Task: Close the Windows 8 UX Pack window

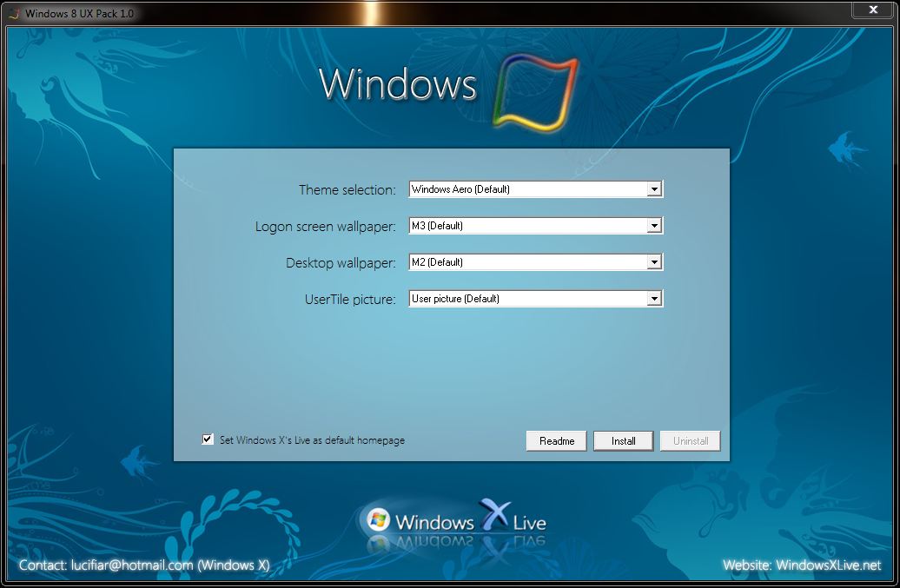Action: [873, 10]
